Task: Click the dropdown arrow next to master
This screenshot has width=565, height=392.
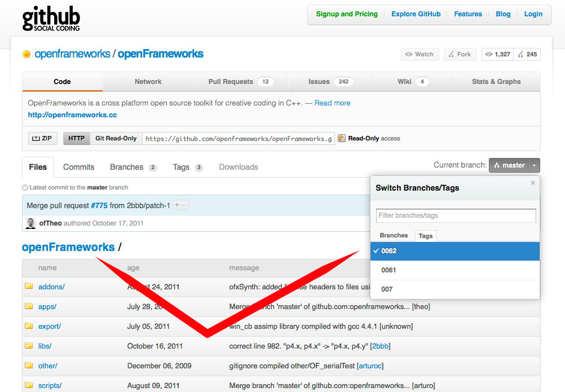Action: pyautogui.click(x=535, y=165)
